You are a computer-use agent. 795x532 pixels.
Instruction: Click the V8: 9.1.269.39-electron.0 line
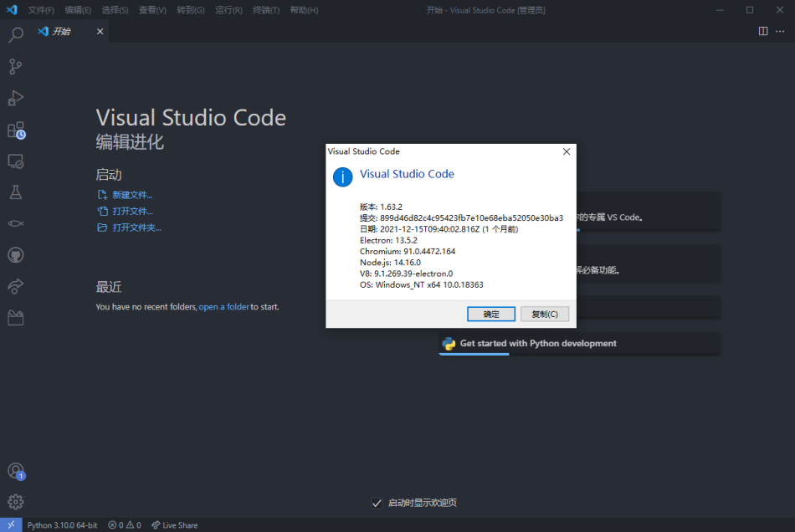pos(406,274)
